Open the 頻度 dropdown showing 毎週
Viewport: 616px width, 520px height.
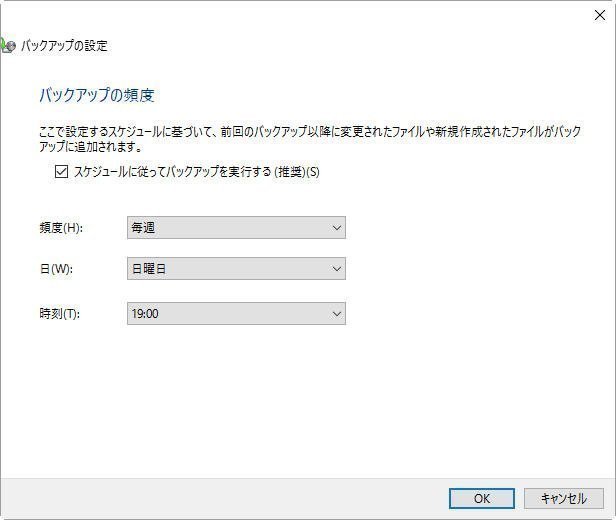[236, 228]
